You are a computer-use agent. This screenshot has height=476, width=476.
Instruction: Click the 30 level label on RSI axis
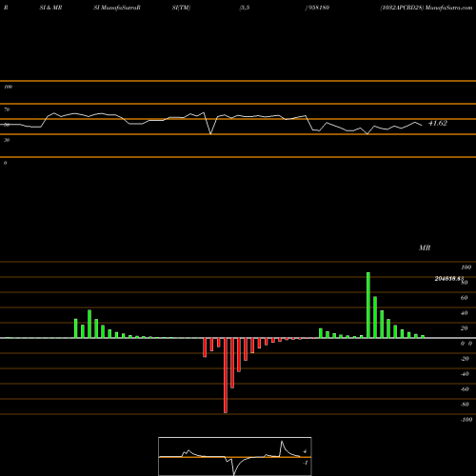[7, 140]
